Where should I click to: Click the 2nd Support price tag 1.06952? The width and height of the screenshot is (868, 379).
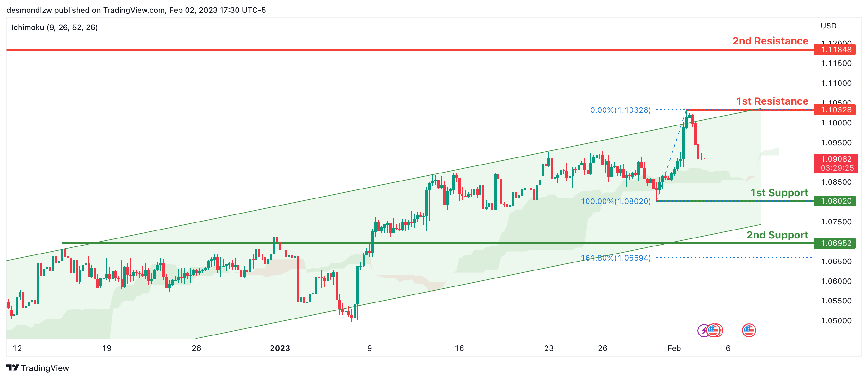click(836, 243)
